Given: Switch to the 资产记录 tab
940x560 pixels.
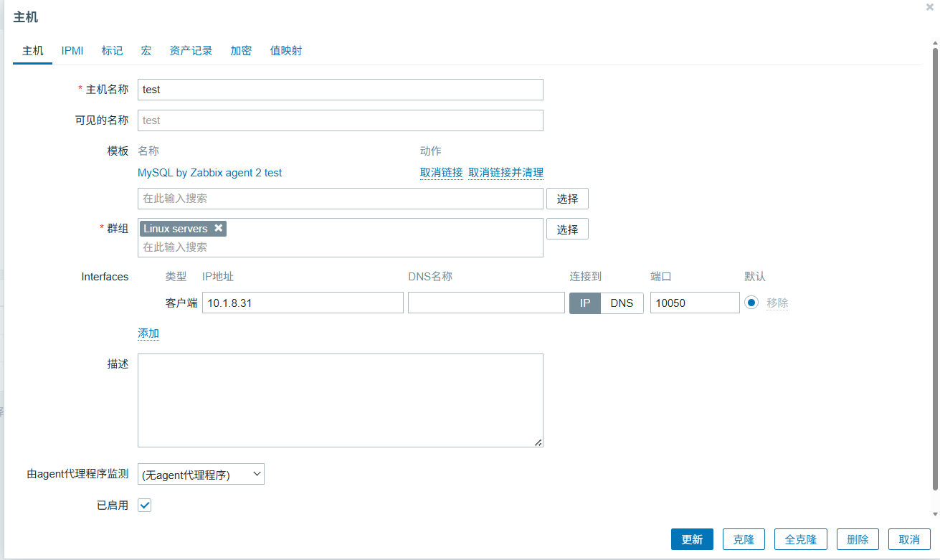Looking at the screenshot, I should [x=191, y=51].
